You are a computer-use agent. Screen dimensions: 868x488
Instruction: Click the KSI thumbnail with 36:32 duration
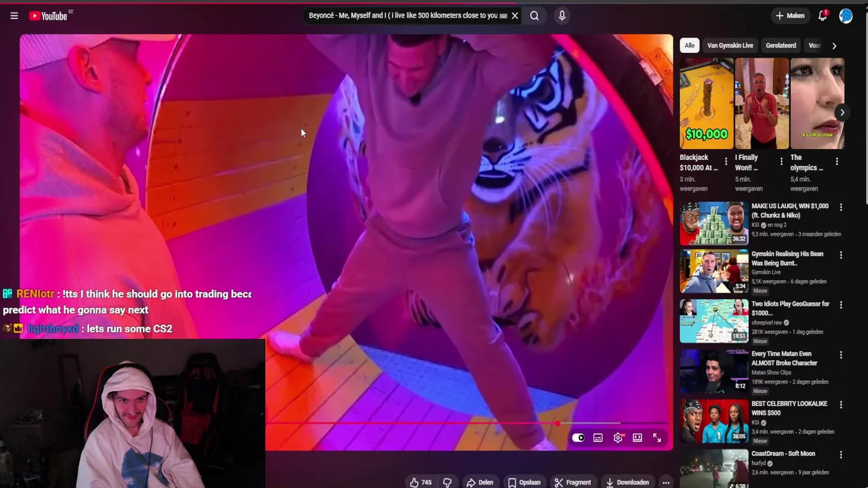tap(714, 223)
